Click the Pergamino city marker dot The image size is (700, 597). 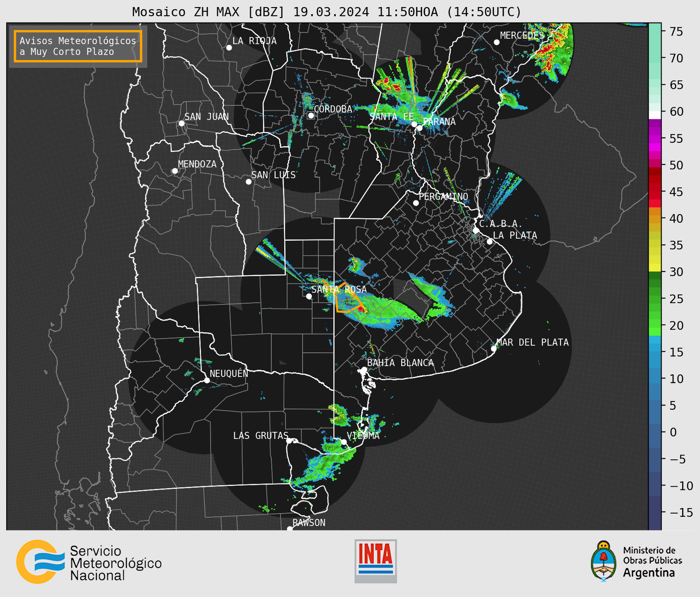416,203
